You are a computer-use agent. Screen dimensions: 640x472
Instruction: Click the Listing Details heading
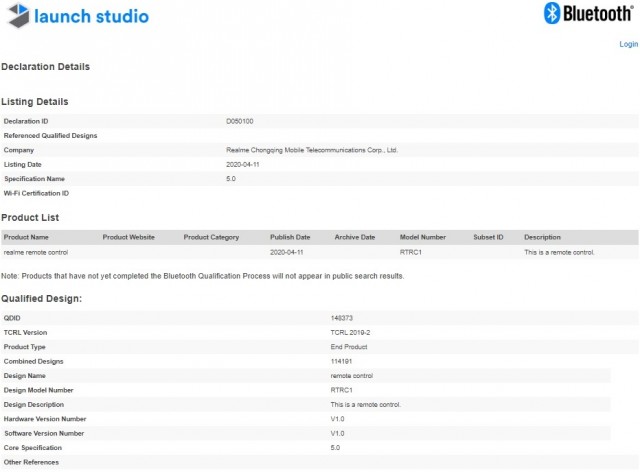click(x=35, y=102)
